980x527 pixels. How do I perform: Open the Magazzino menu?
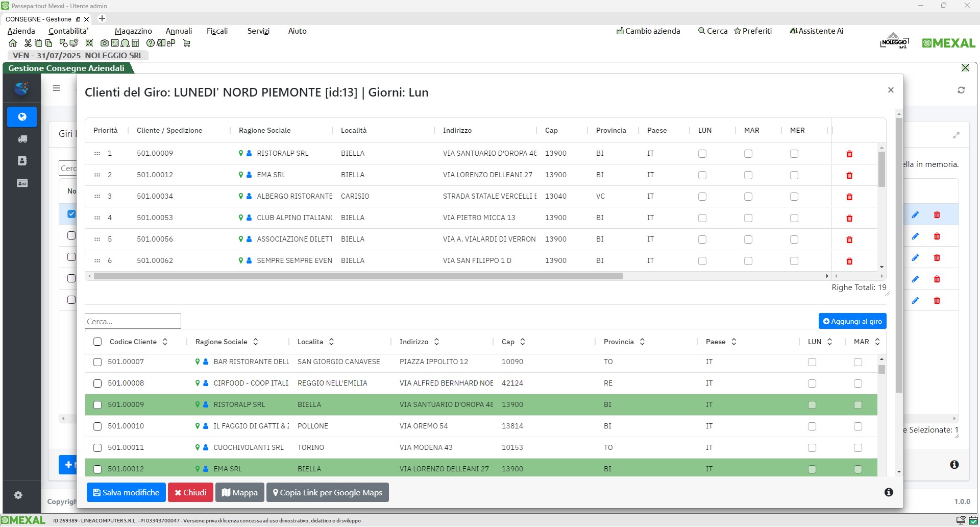[x=133, y=31]
